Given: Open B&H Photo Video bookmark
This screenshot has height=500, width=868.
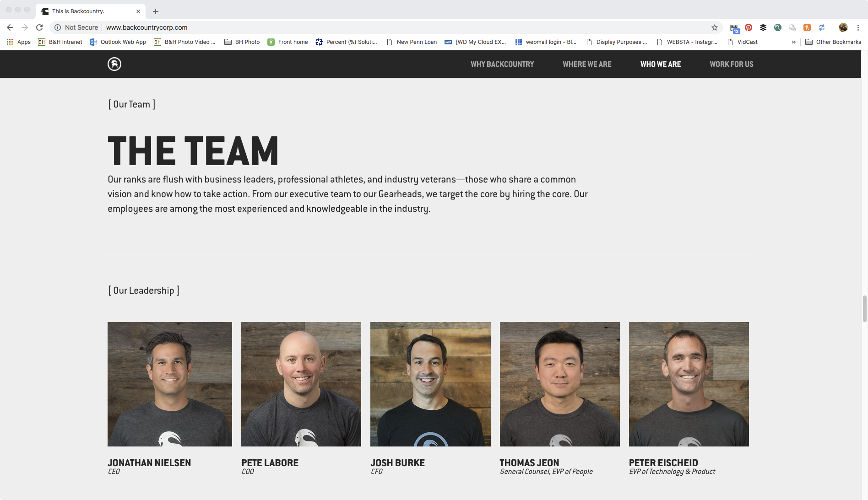Looking at the screenshot, I should [x=184, y=42].
